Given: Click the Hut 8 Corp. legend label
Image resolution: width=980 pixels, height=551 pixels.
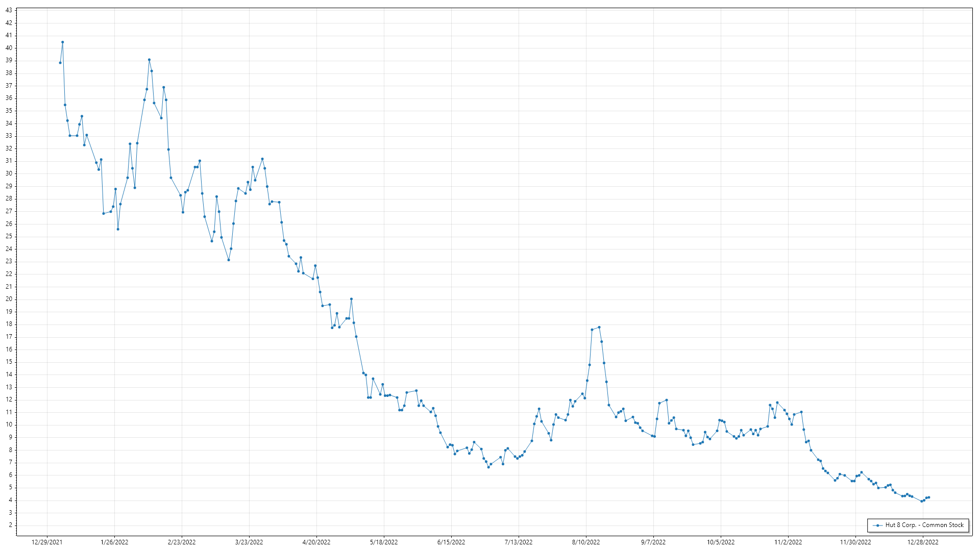Looking at the screenshot, I should 924,525.
